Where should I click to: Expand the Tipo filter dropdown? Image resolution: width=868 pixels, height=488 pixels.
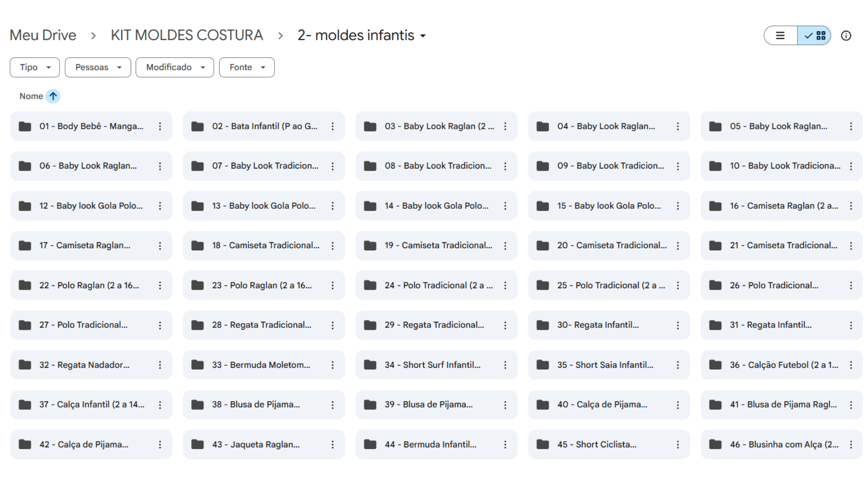click(35, 67)
